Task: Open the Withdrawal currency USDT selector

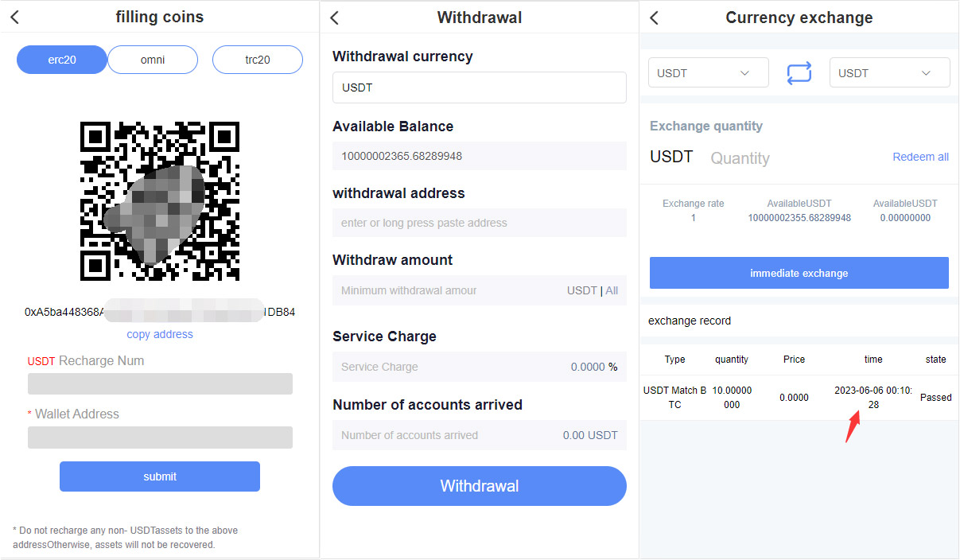Action: [479, 87]
